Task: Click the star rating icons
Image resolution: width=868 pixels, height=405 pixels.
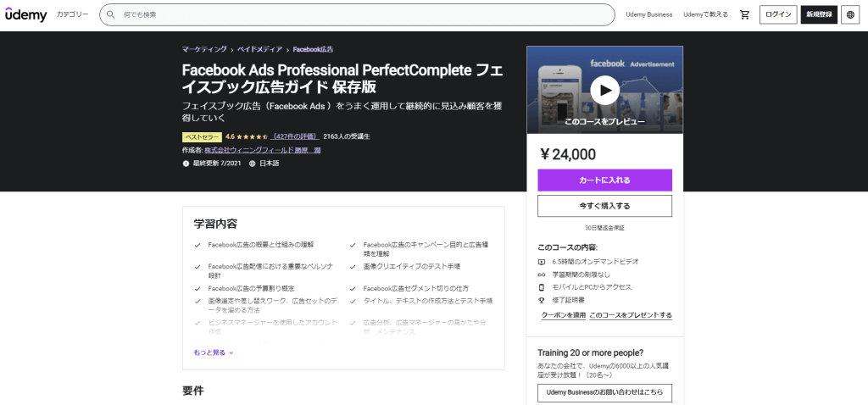Action: coord(253,136)
